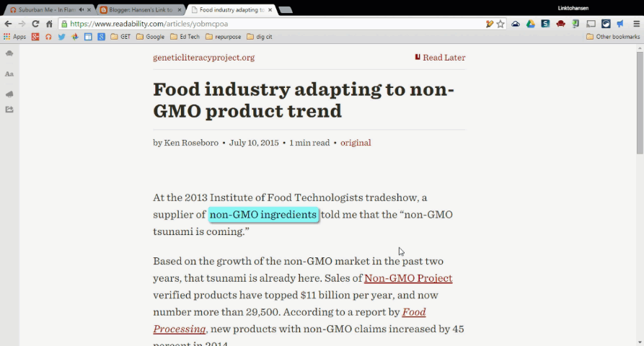Open the Aa text appearance settings

pos(9,74)
